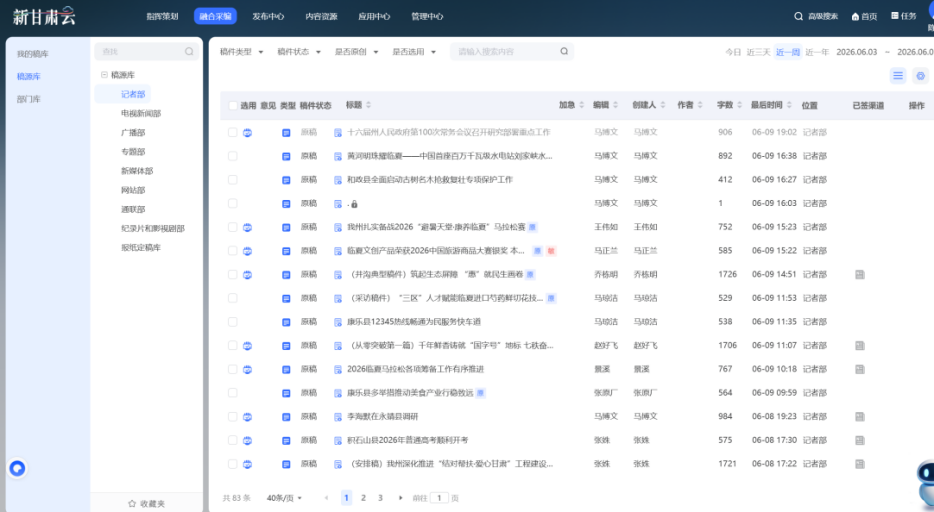Screen dimensions: 934x512
Task: Go to 首页 via the home icon
Action: tap(855, 17)
